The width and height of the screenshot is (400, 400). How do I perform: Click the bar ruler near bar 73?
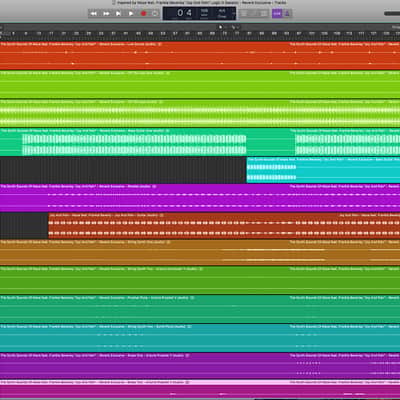[x=224, y=34]
